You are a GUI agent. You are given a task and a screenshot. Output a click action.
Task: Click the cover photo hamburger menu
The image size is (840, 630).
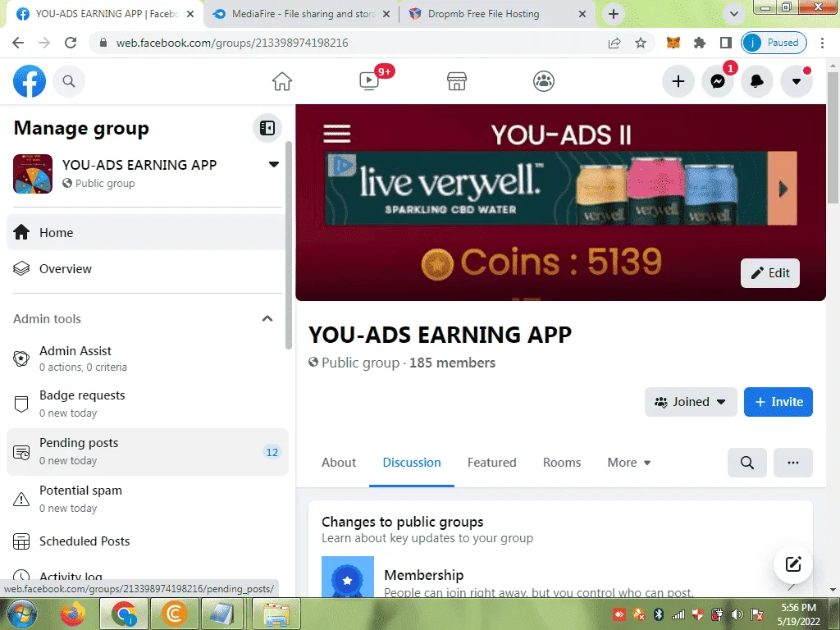pyautogui.click(x=337, y=134)
